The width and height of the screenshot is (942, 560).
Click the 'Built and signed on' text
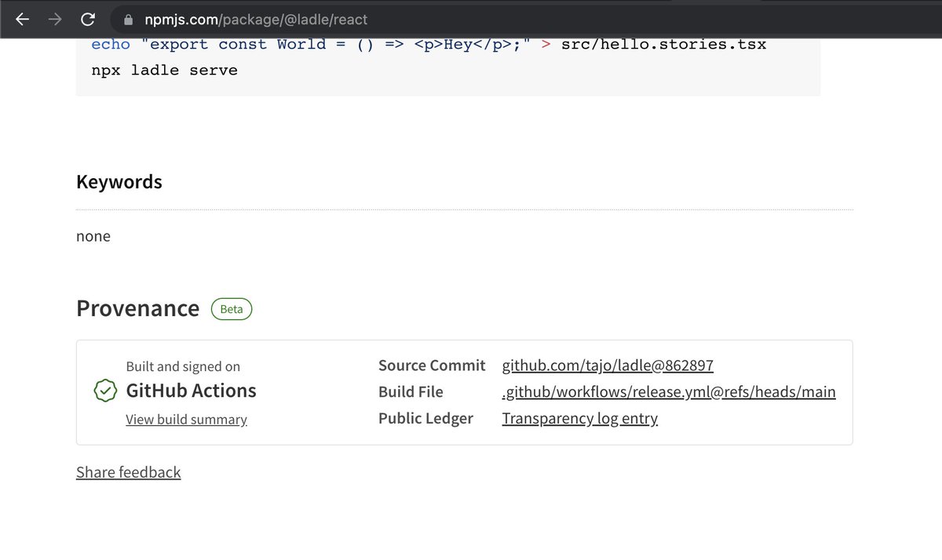(x=183, y=366)
